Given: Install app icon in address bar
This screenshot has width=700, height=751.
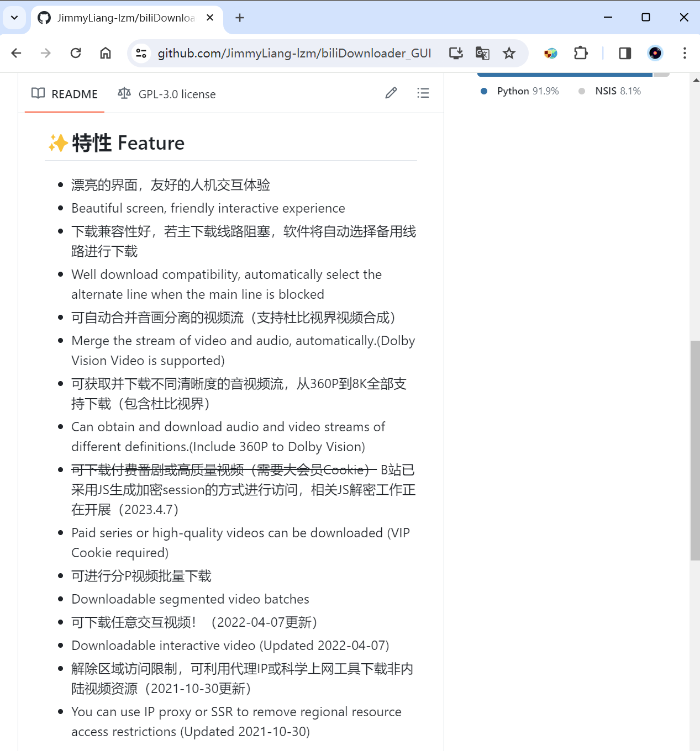Looking at the screenshot, I should point(456,53).
